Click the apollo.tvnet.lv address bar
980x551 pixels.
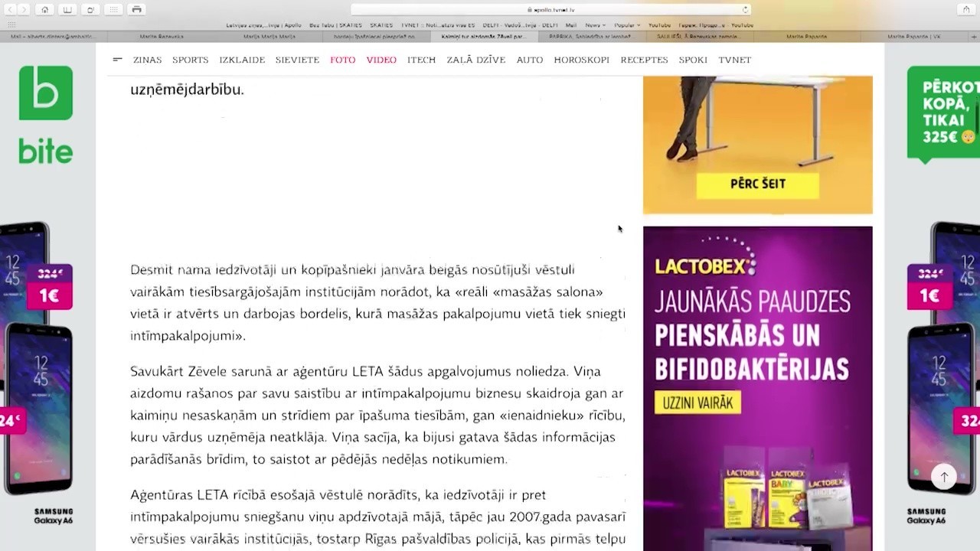tap(550, 10)
